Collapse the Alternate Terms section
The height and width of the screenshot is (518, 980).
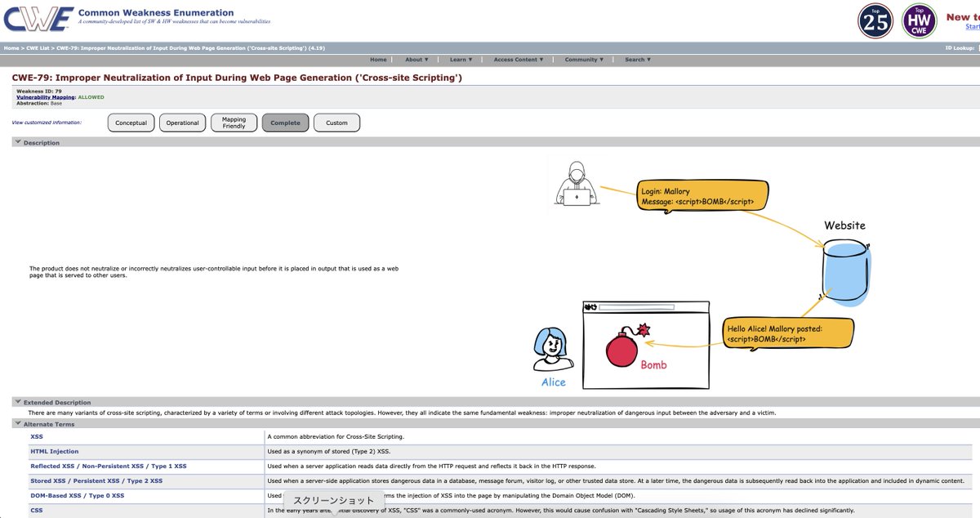[x=17, y=424]
